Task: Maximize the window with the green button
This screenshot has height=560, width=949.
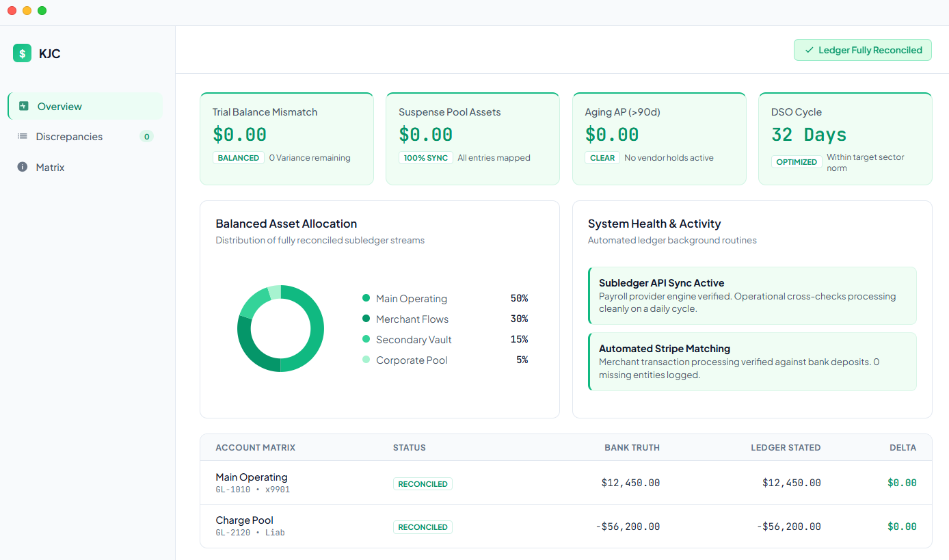Action: point(42,10)
